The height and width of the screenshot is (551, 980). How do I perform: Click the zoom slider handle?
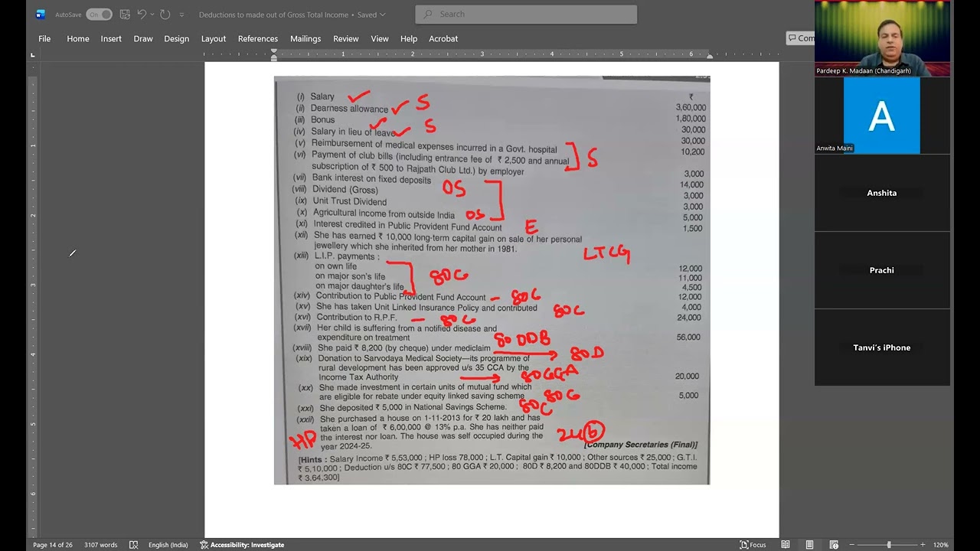[x=889, y=545]
